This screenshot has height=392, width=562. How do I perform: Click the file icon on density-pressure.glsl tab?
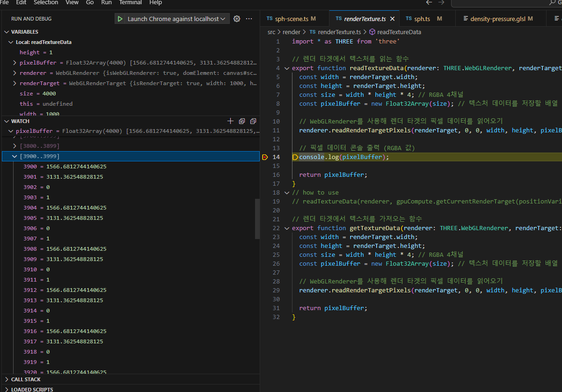466,19
